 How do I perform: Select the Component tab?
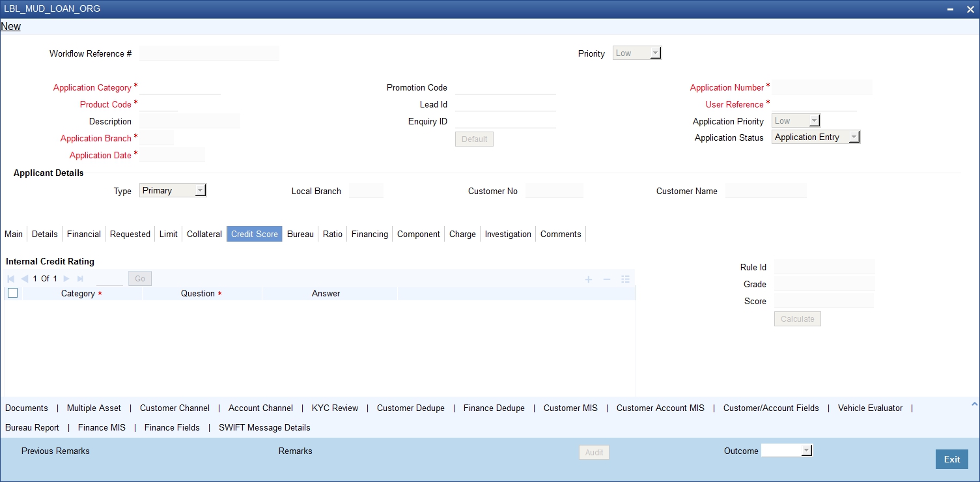419,234
